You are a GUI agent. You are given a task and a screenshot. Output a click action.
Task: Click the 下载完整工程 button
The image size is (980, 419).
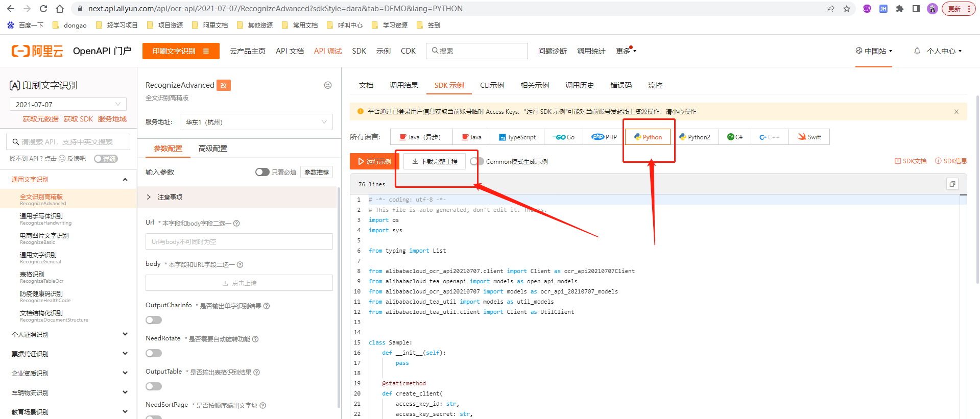click(435, 161)
